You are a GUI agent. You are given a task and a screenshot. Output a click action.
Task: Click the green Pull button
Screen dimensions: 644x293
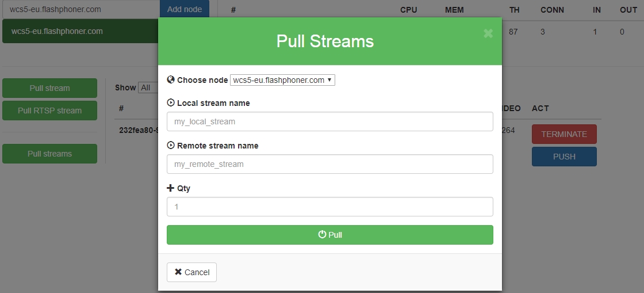click(x=330, y=235)
